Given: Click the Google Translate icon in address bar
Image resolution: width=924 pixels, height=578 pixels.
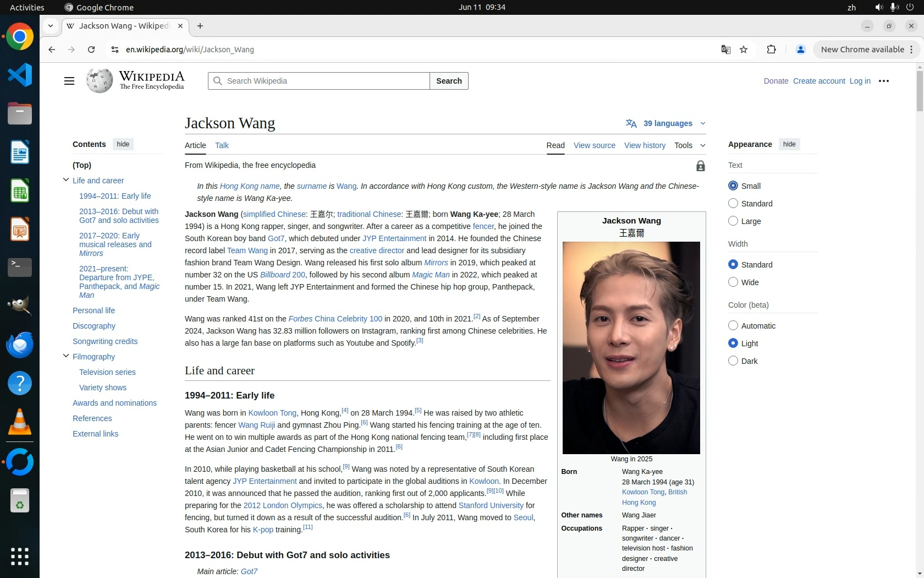Looking at the screenshot, I should 725,50.
